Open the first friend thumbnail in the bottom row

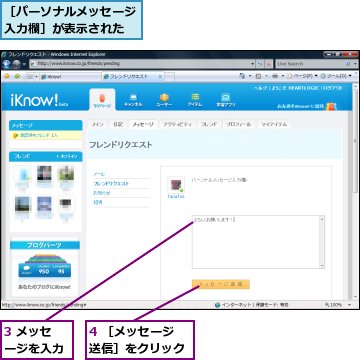pos(23,205)
